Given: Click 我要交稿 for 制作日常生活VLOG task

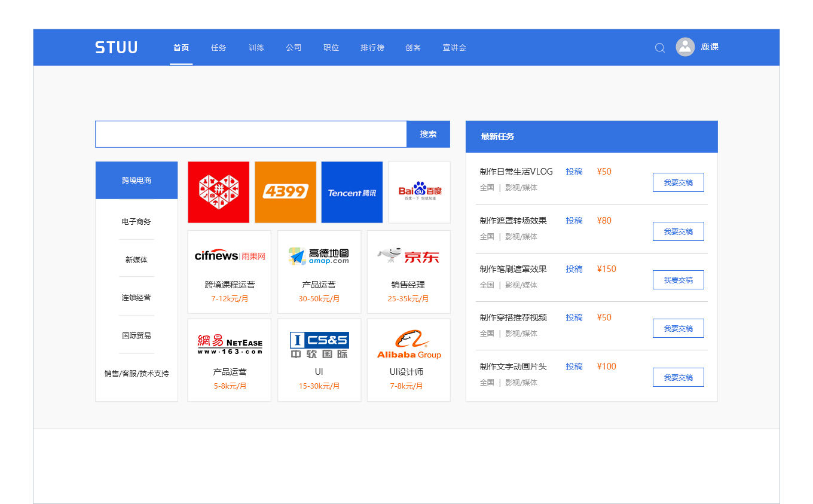Looking at the screenshot, I should click(x=678, y=182).
